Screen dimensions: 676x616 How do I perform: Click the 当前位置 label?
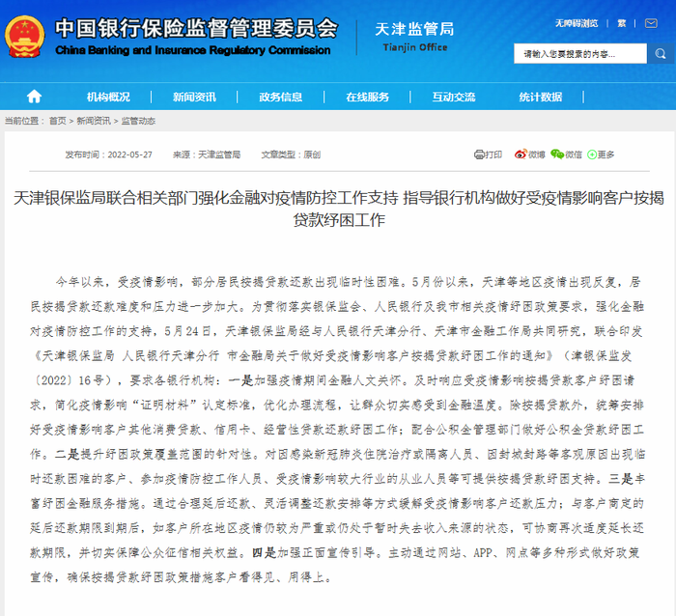(x=24, y=121)
